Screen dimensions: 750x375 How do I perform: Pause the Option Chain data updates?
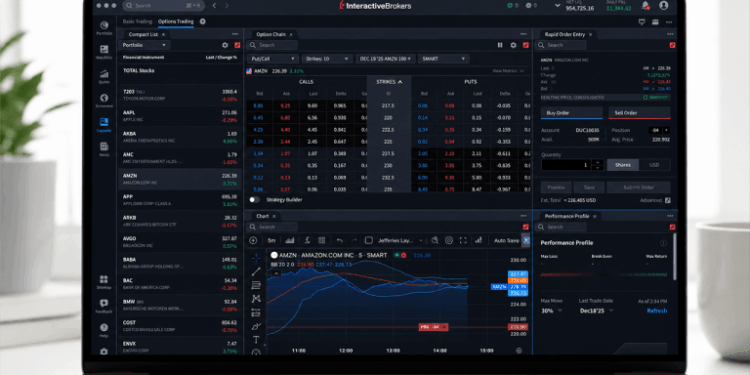(x=500, y=45)
